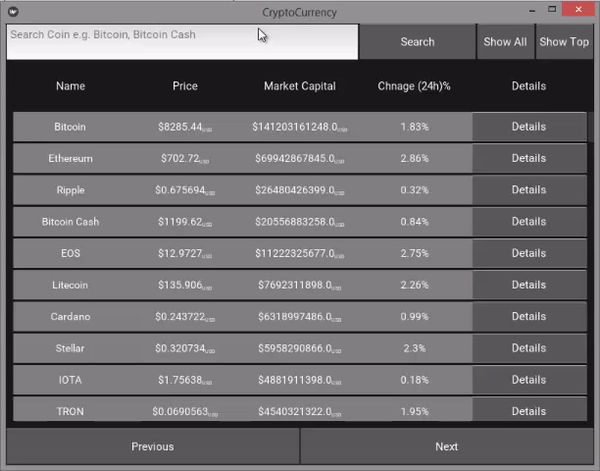Click IOTA change value 0.18%
The image size is (600, 471).
click(414, 380)
